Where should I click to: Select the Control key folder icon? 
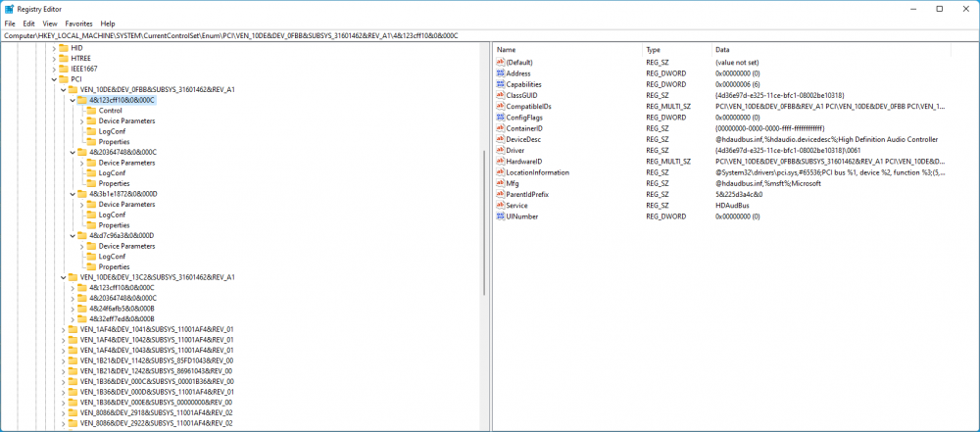coord(91,111)
